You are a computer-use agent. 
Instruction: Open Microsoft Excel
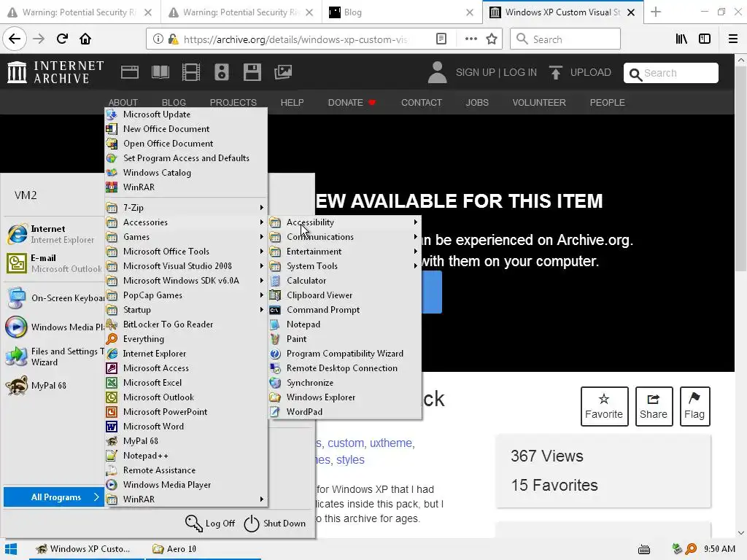tap(186, 383)
